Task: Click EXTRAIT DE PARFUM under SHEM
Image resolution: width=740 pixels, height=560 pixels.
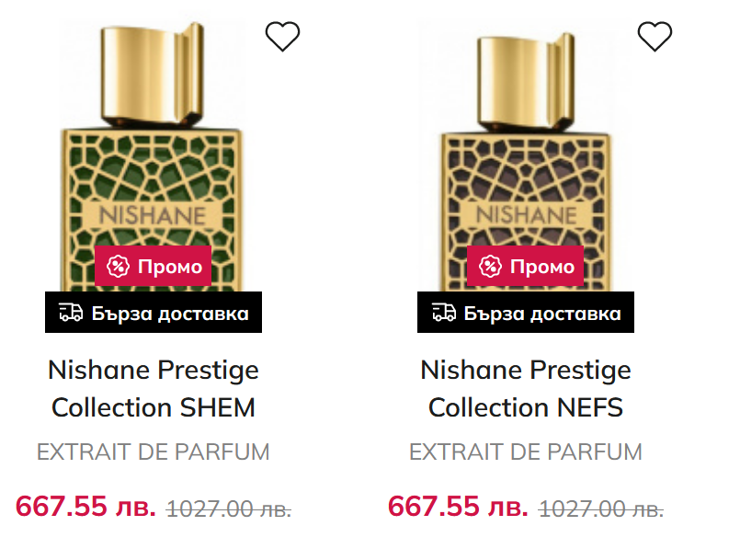Action: (154, 452)
